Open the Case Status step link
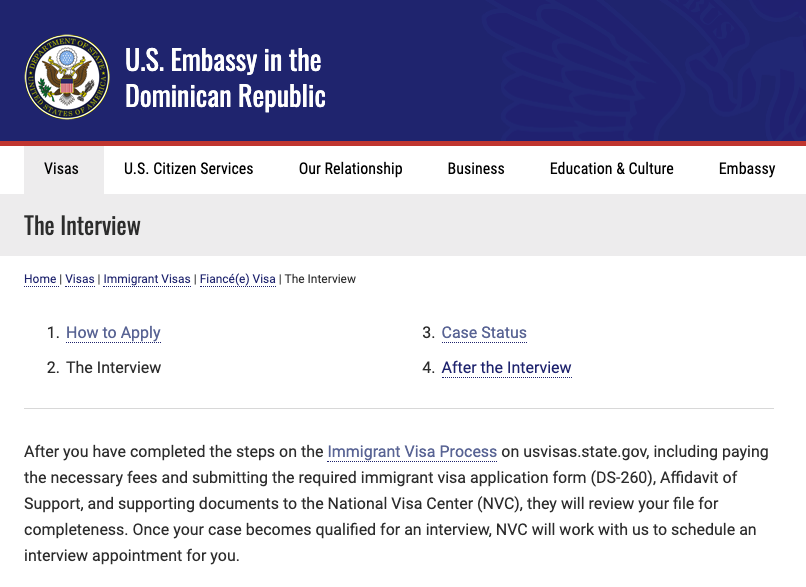The width and height of the screenshot is (806, 587). 484,333
